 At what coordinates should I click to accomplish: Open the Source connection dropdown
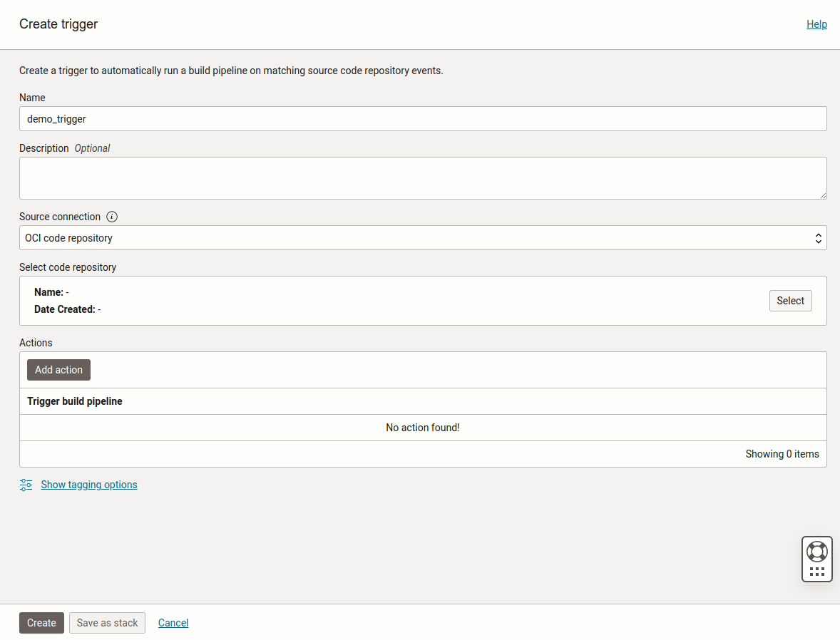423,238
